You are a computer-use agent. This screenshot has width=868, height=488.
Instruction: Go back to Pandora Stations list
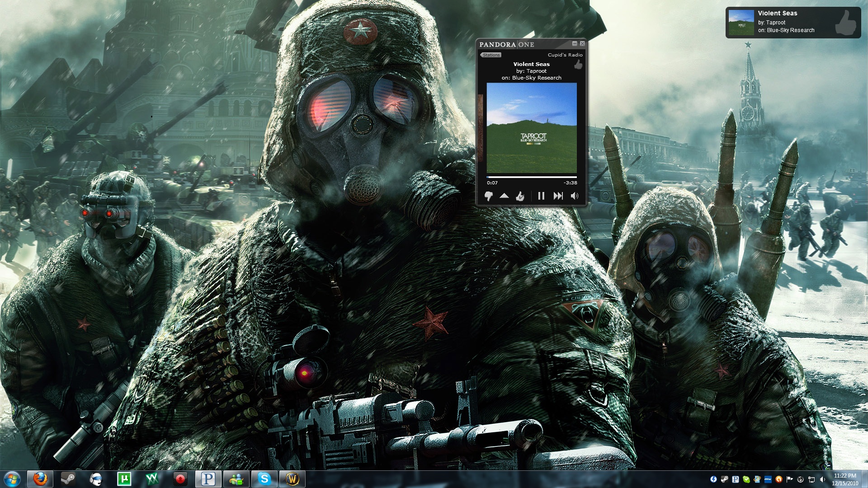[491, 55]
